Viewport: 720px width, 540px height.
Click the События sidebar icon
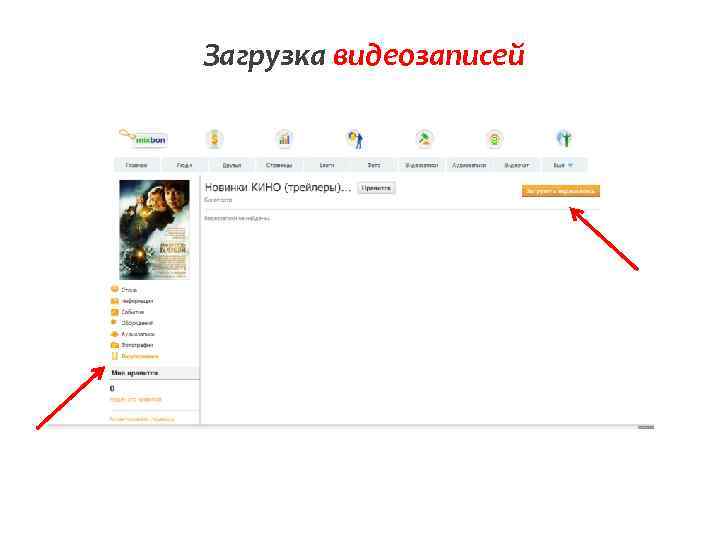coord(114,312)
